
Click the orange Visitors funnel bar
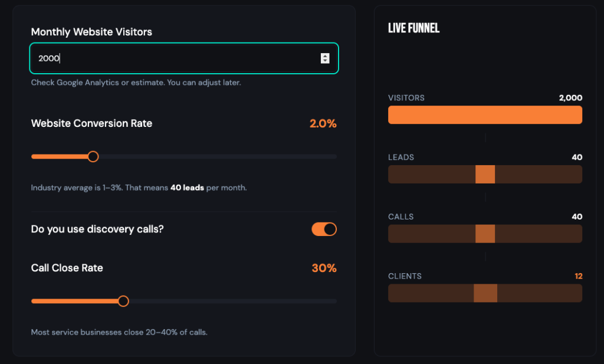click(485, 115)
